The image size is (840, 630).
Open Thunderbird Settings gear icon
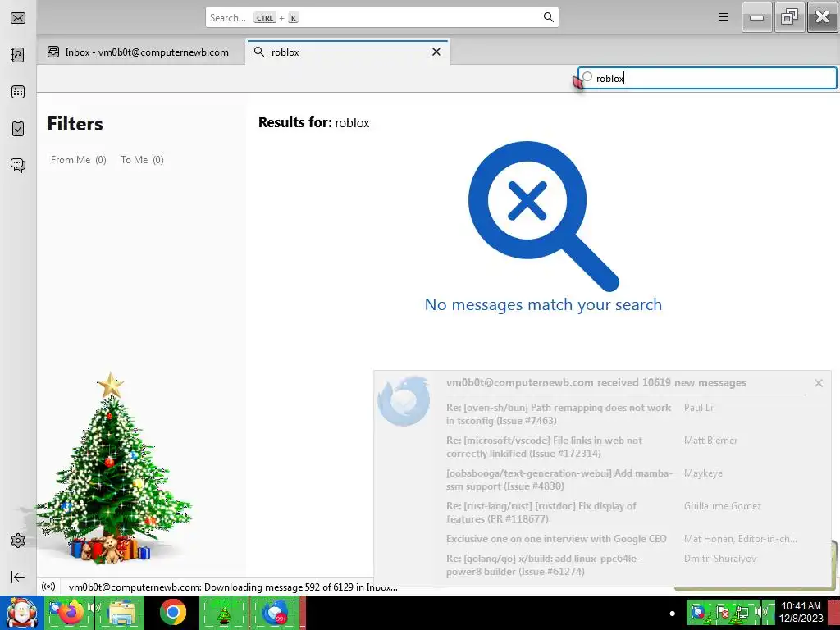coord(18,541)
